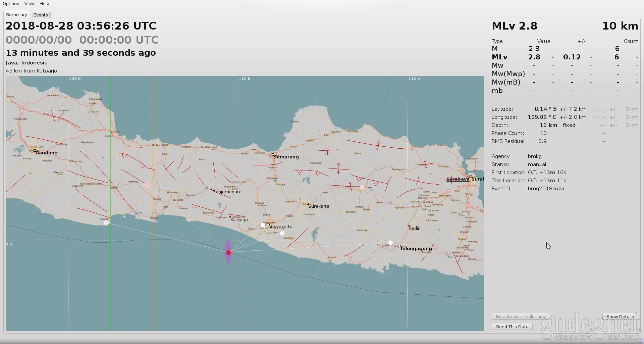The width and height of the screenshot is (644, 344).
Task: Click the Semarang city marker
Action: (273, 155)
